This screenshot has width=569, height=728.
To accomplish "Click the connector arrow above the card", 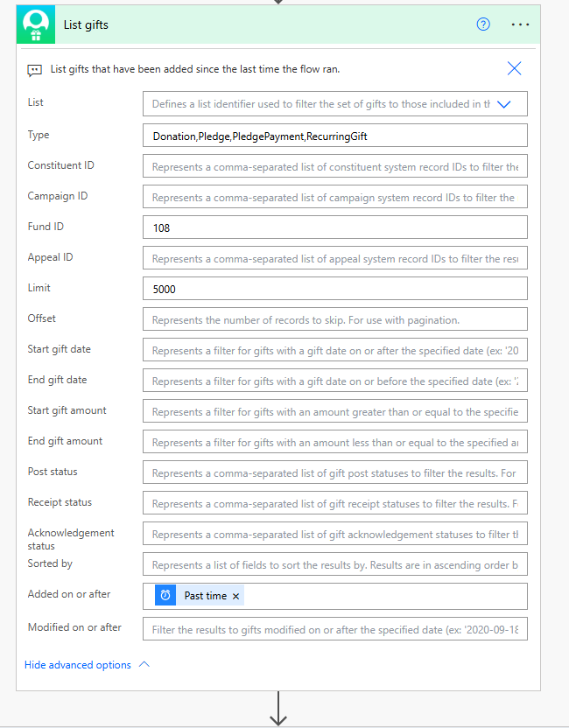I will click(x=277, y=3).
